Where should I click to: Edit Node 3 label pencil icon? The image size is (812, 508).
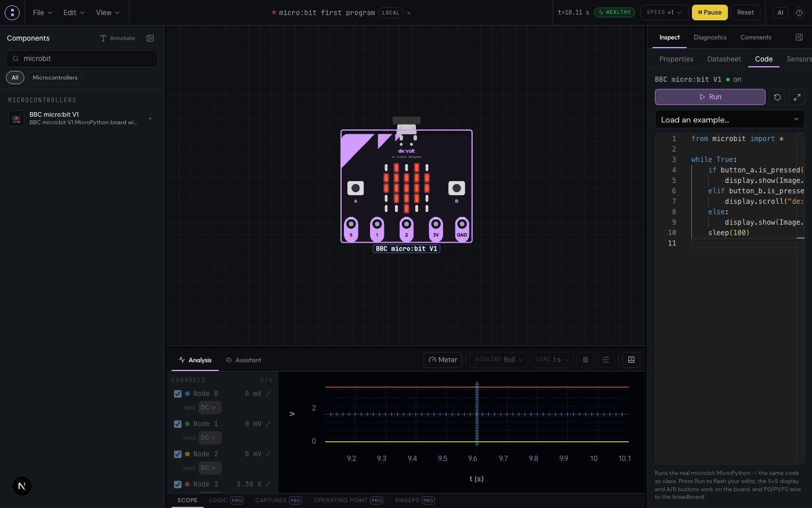pos(268,484)
